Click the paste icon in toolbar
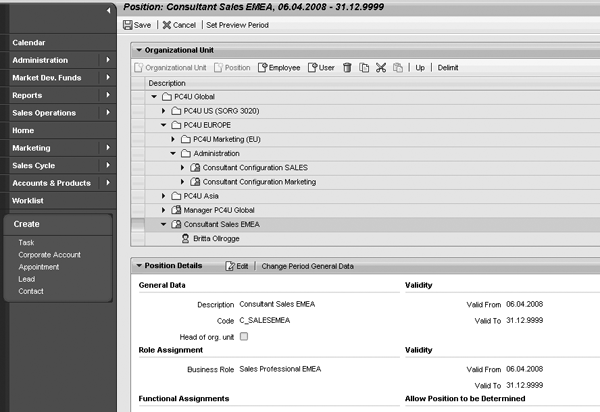 398,68
